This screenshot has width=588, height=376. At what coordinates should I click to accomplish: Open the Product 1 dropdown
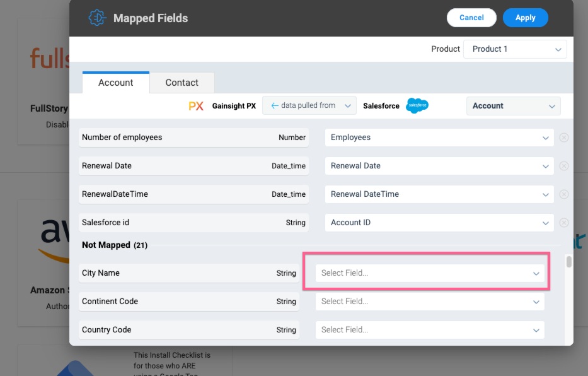(x=515, y=49)
